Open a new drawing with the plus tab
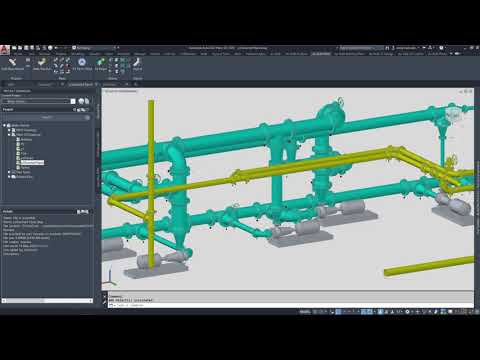Screen dimensions: 480x360 [136, 85]
